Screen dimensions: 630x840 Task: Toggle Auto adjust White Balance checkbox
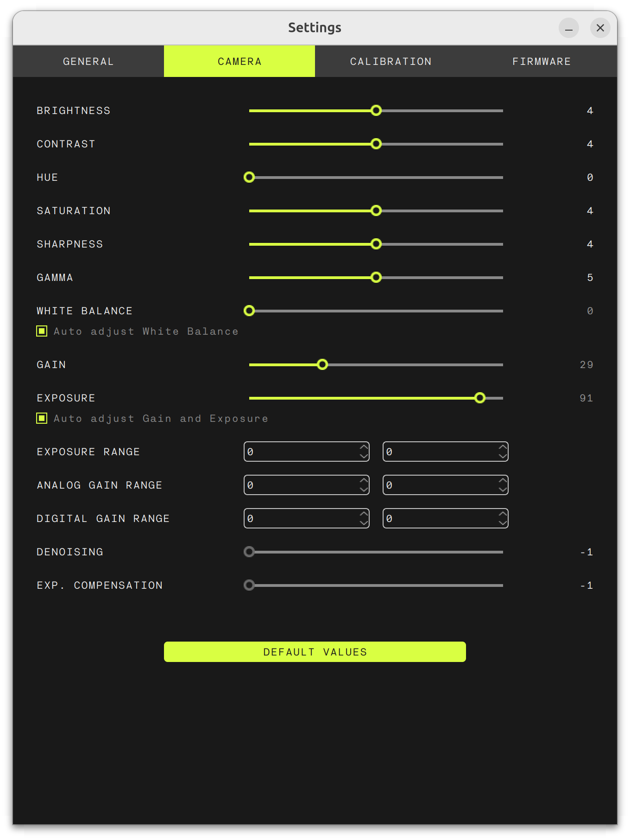(42, 331)
